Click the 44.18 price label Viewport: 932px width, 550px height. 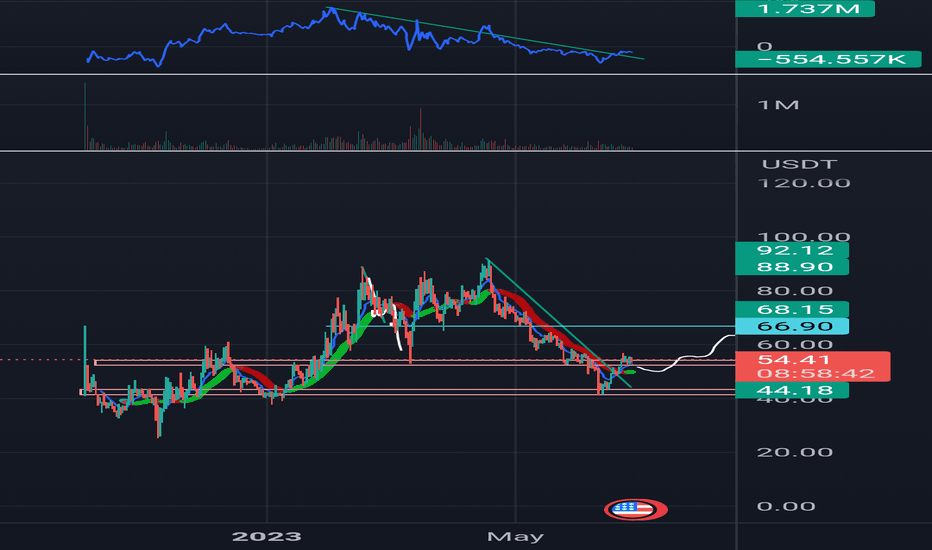792,390
